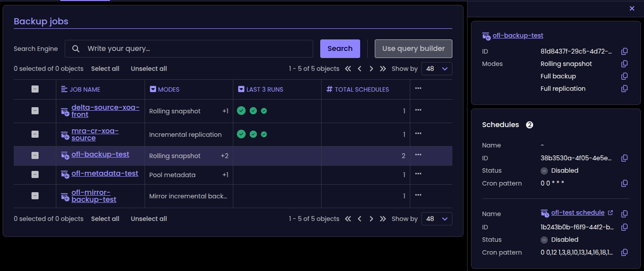Open row actions for delta-source-xoa-front
Screen dimensions: 644x271
click(x=418, y=110)
